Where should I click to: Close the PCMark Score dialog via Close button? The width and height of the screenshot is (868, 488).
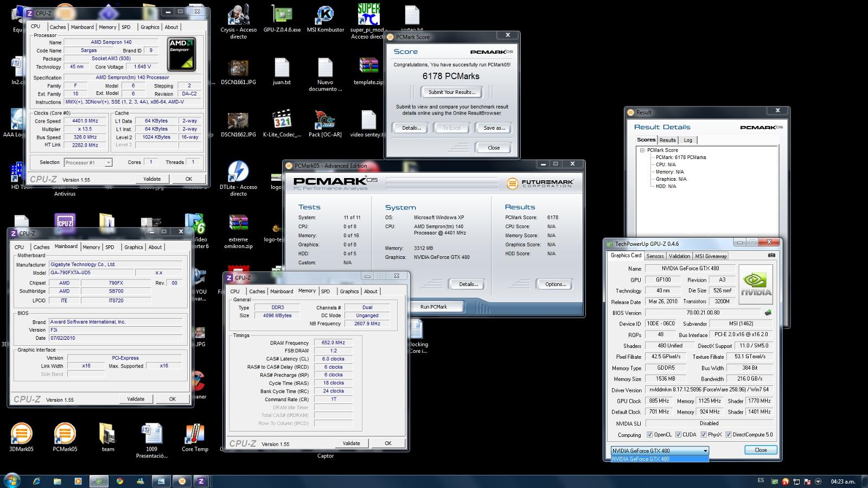(x=494, y=148)
